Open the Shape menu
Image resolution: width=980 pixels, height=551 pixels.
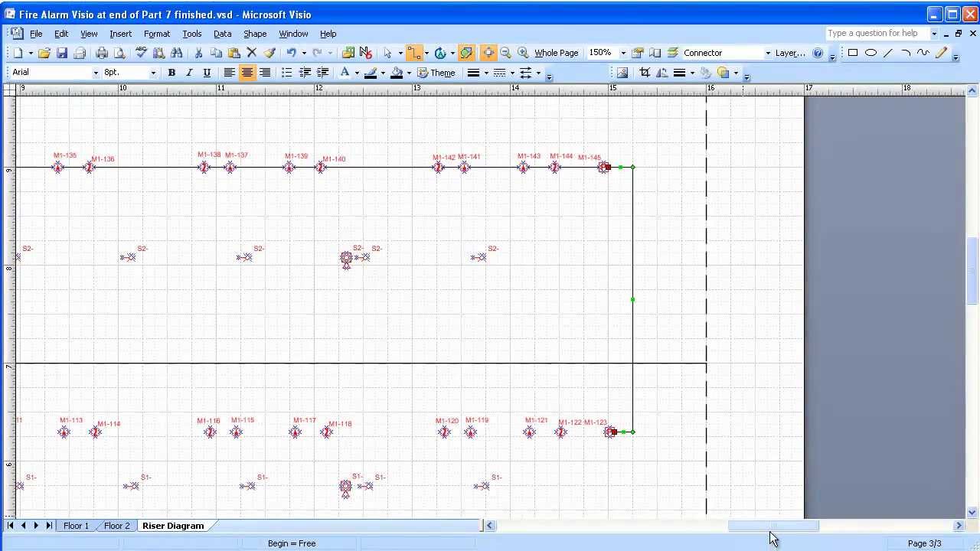[255, 33]
